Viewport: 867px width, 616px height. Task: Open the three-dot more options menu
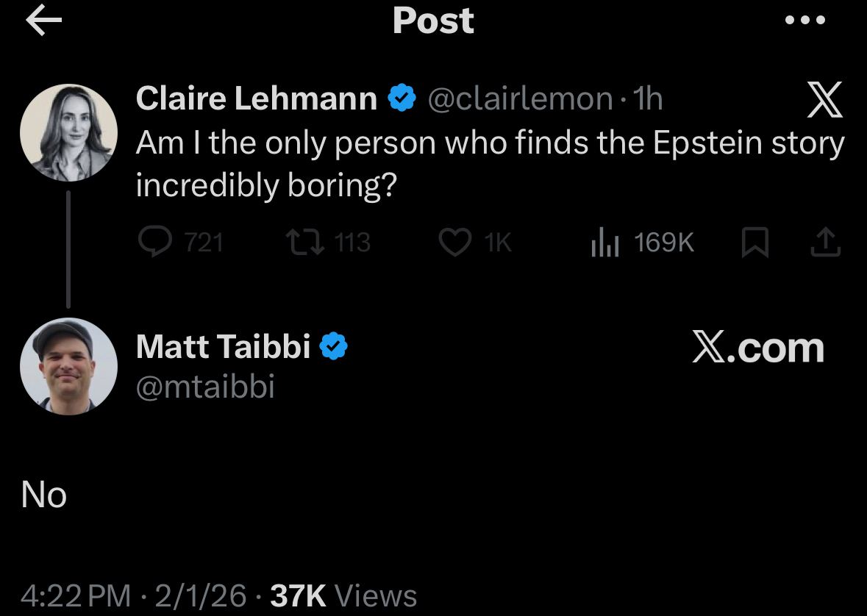coord(805,21)
